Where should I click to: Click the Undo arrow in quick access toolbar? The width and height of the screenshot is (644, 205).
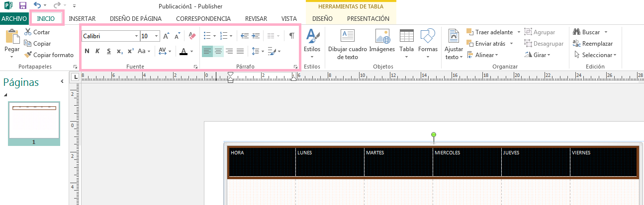pyautogui.click(x=37, y=6)
